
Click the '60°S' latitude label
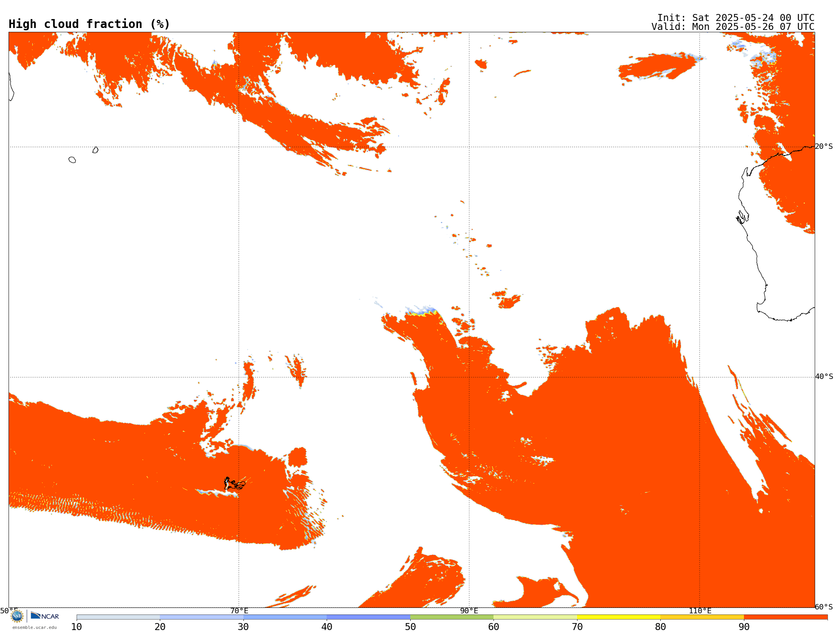point(824,607)
